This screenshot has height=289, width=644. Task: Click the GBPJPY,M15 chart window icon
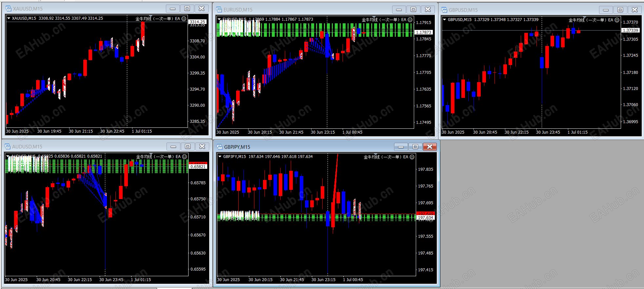(x=220, y=147)
